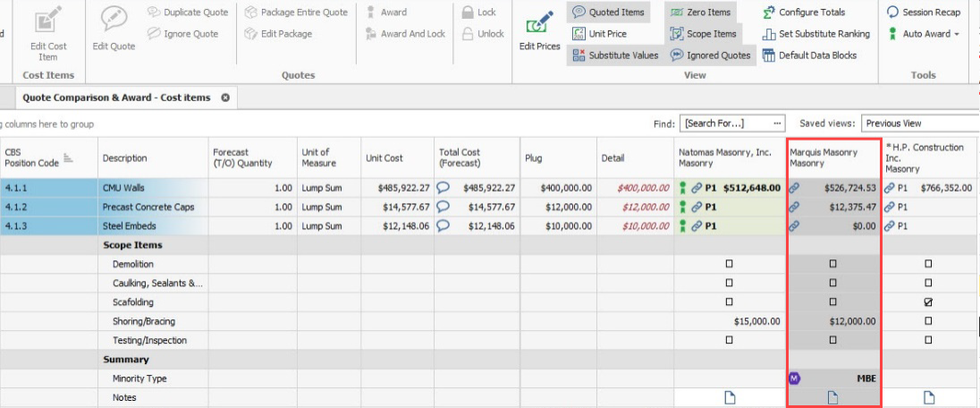Click CMU Walls total cost comment bubble
980x408 pixels.
pyautogui.click(x=443, y=188)
